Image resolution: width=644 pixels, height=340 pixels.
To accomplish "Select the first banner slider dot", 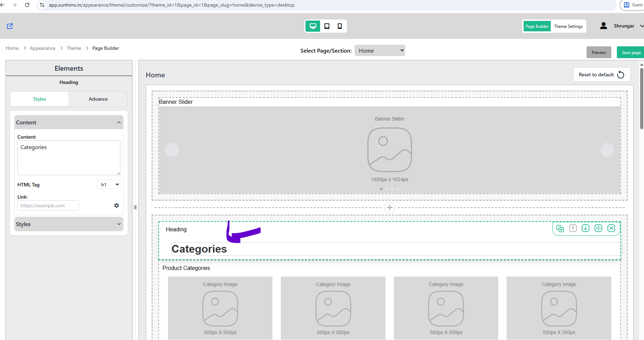I will [x=381, y=189].
